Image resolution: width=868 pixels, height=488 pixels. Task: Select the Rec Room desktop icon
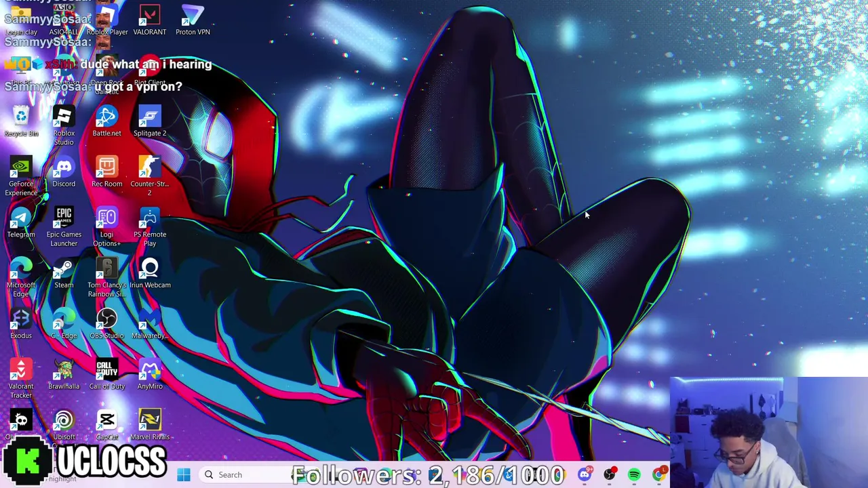tap(106, 172)
